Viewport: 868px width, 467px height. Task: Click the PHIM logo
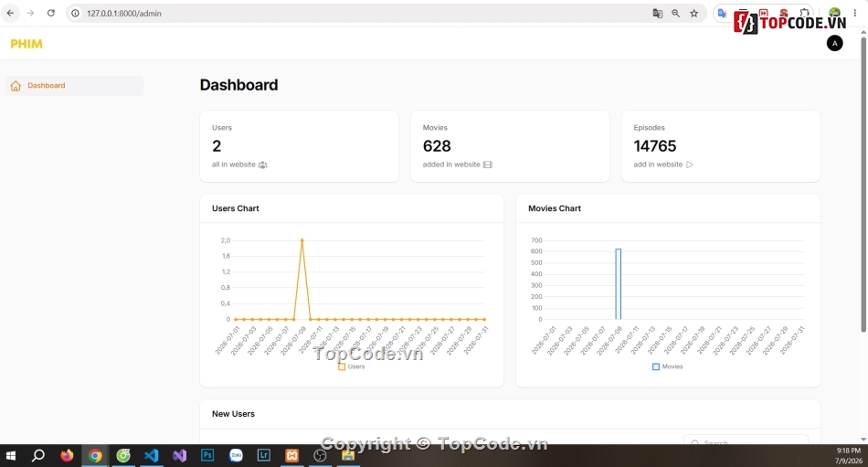pos(26,44)
